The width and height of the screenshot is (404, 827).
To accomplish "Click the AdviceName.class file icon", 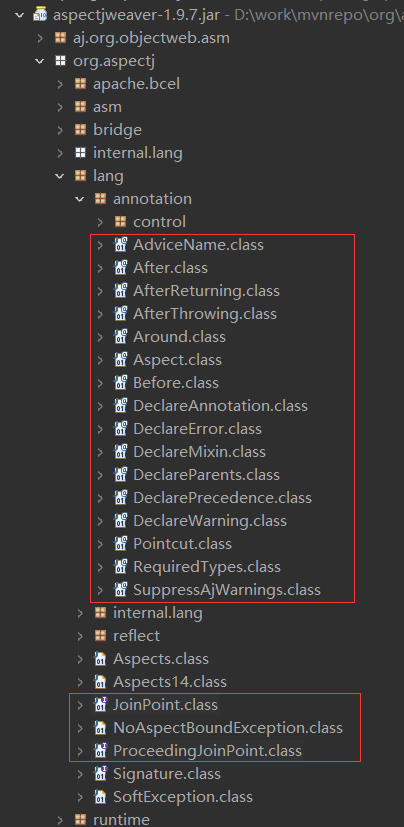I will tap(121, 245).
